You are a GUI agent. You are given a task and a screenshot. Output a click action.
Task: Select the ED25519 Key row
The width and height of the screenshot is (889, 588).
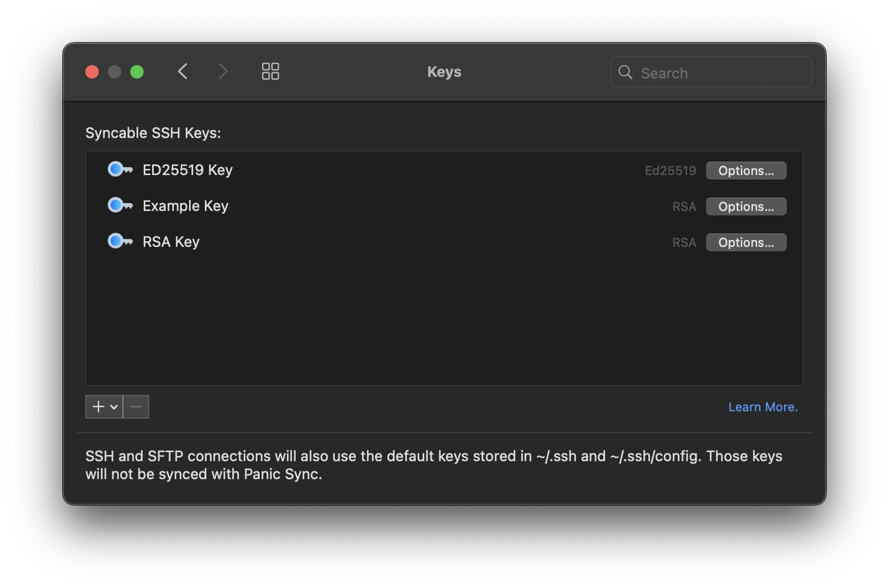point(444,170)
